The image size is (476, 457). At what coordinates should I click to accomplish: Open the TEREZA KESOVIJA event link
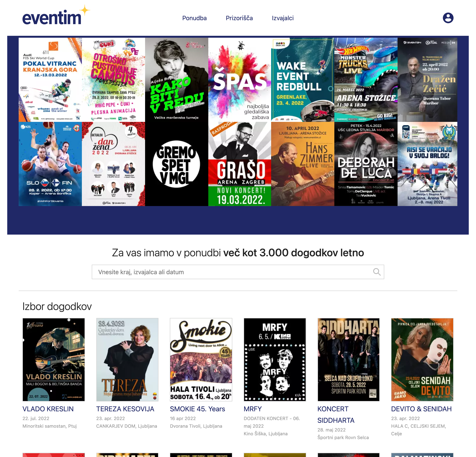pyautogui.click(x=125, y=409)
